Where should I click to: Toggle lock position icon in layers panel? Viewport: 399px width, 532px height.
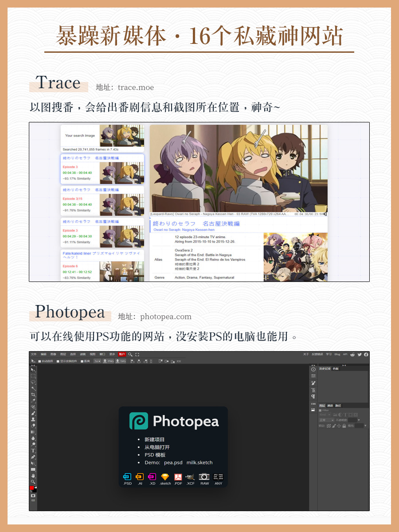[x=339, y=426]
